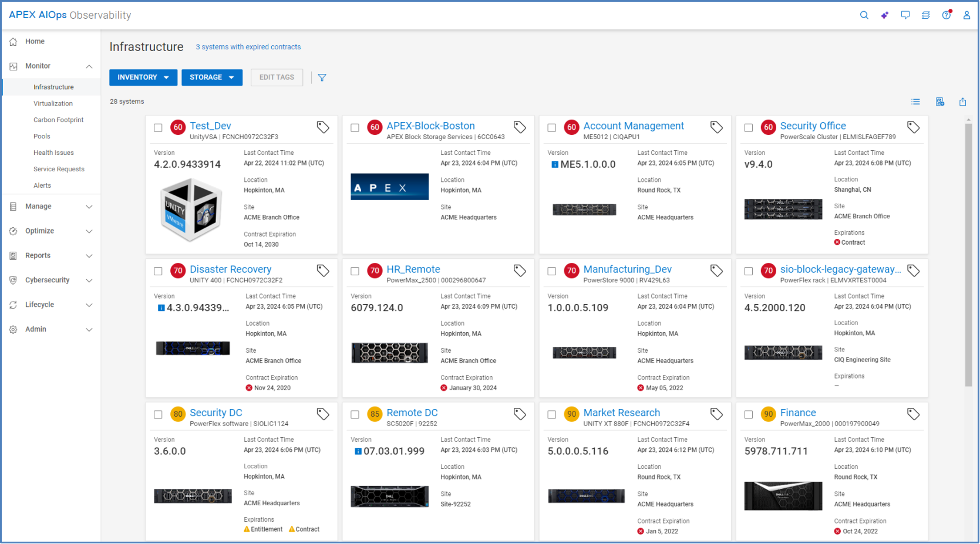
Task: Click tag icon on Account Management card
Action: [x=716, y=127]
